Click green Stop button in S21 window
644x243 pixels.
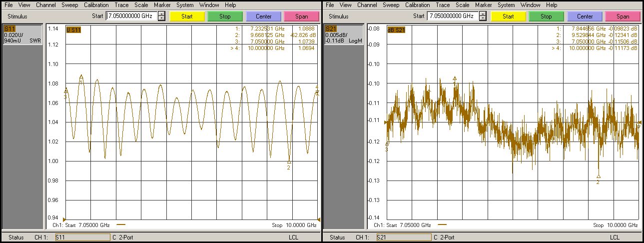click(x=546, y=16)
